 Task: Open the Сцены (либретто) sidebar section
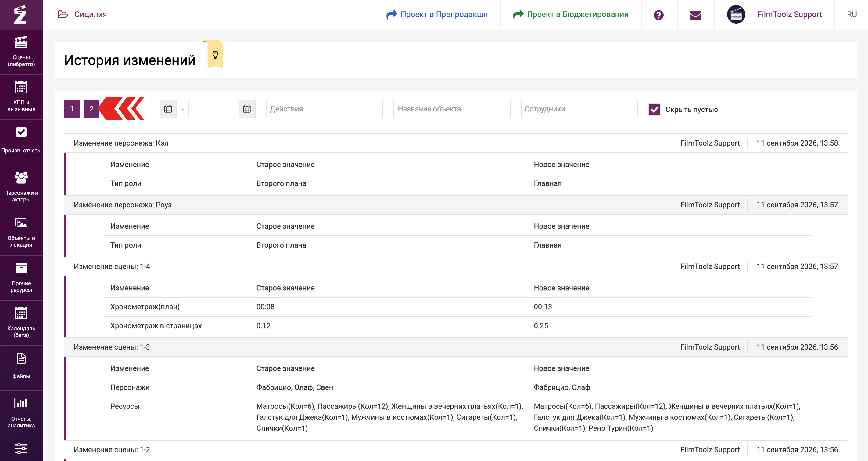click(x=21, y=52)
